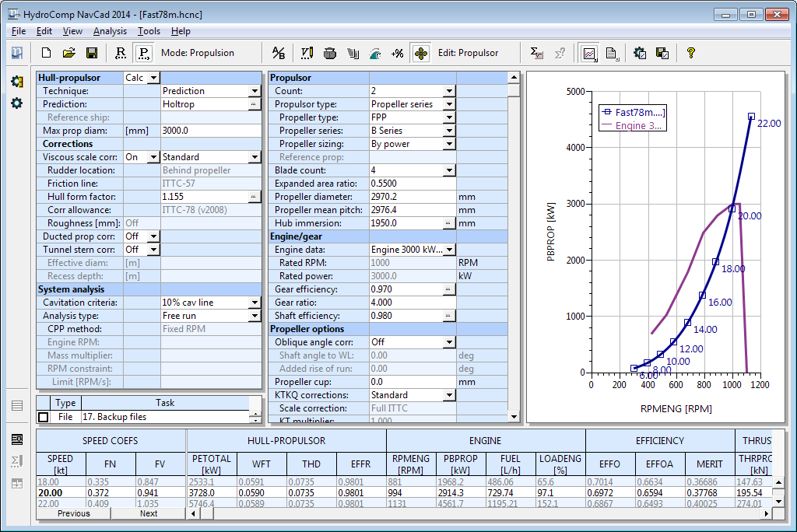Open the Technique Prediction dropdown

pyautogui.click(x=255, y=91)
